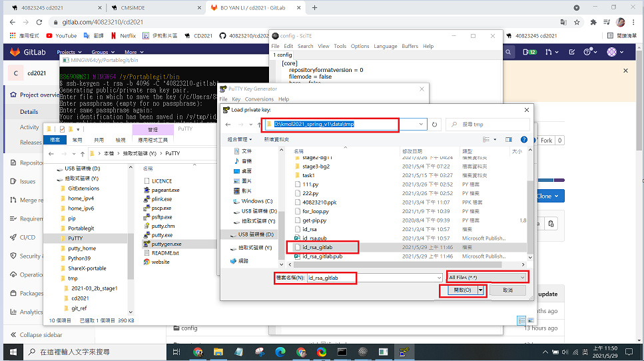Open the Key menu in PuTTY Key Generator
This screenshot has width=644, height=361.
pos(236,99)
